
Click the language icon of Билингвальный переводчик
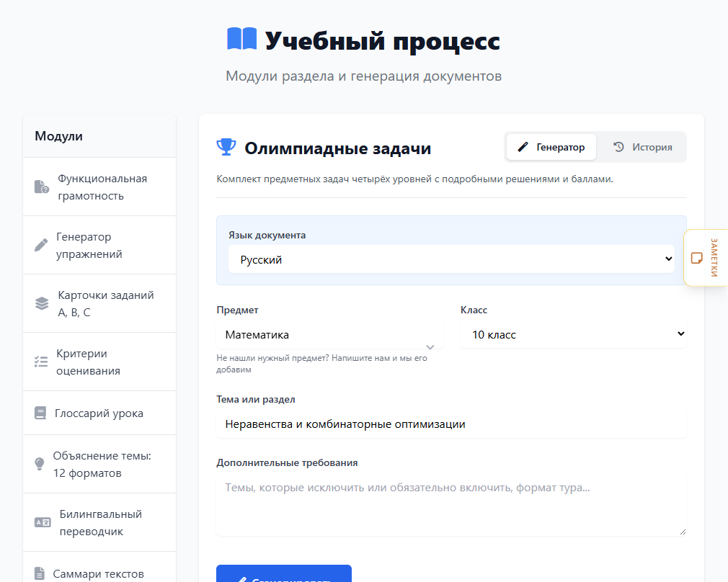(x=43, y=523)
